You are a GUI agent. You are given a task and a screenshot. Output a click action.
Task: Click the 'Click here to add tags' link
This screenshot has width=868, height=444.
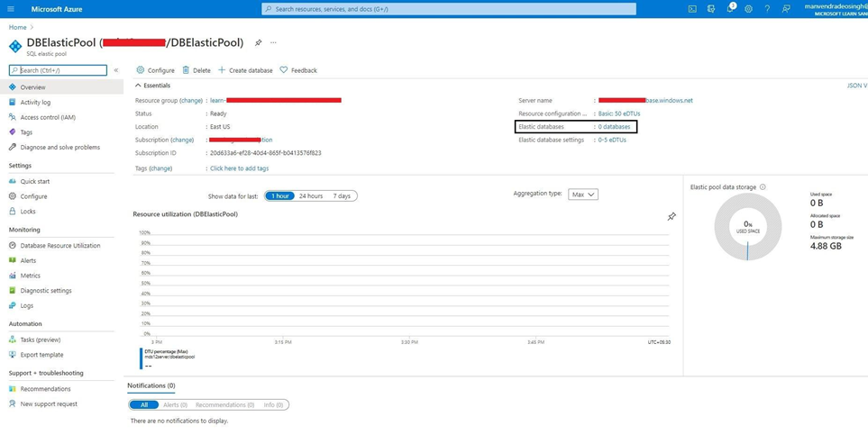(240, 168)
